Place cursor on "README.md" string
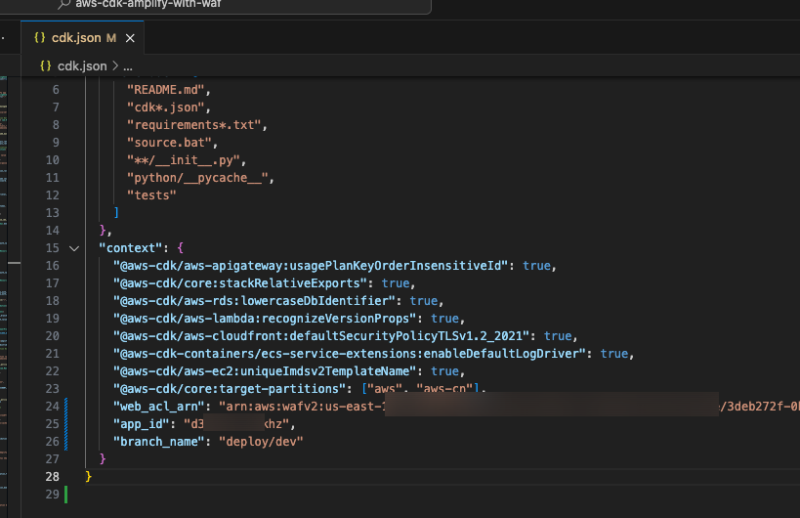 (168, 89)
